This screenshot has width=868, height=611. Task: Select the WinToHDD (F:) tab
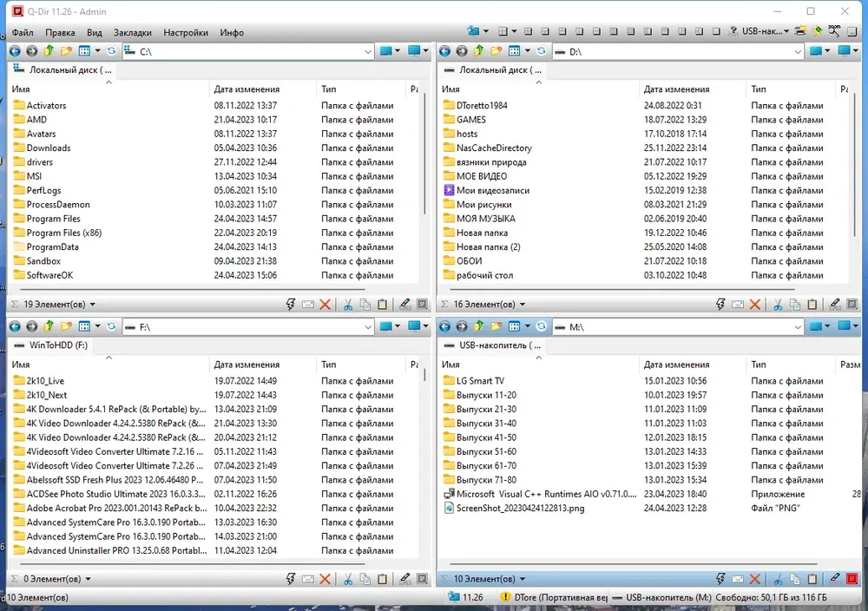click(x=51, y=345)
